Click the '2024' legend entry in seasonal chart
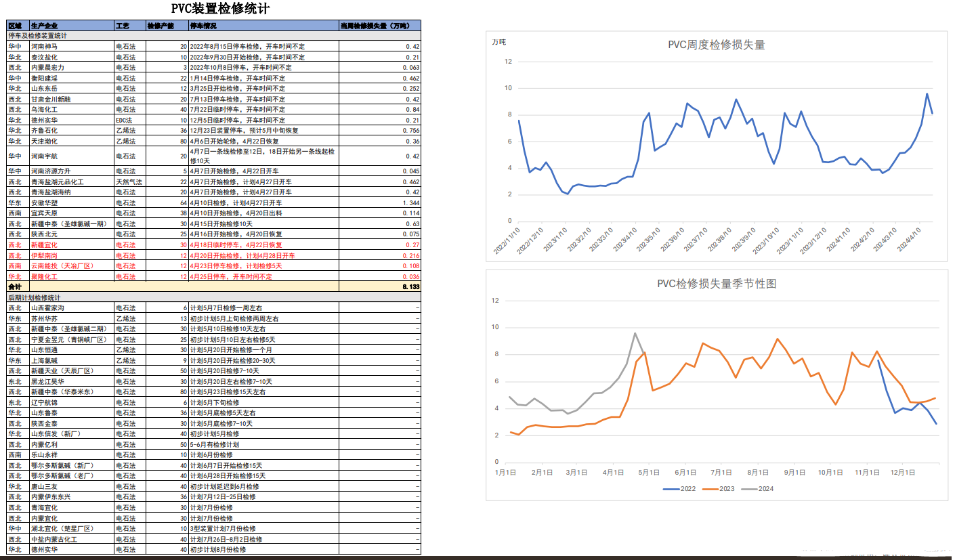Screen dimensions: 955x560 [x=757, y=488]
